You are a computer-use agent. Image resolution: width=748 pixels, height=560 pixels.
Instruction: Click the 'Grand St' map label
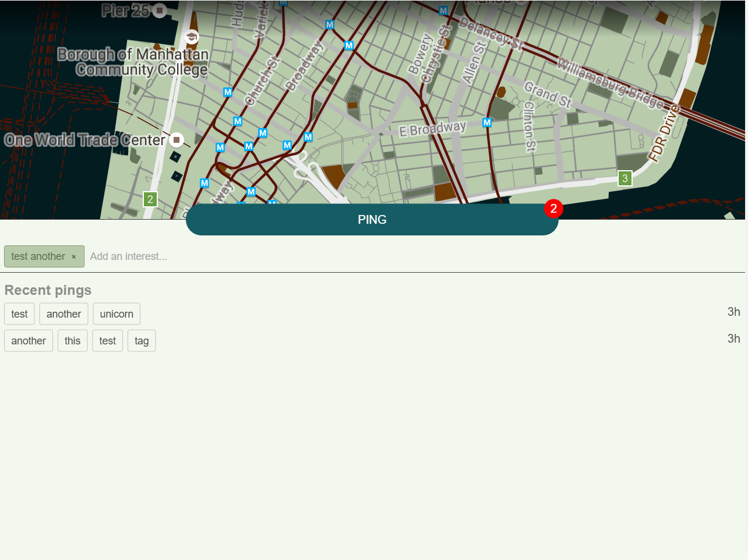548,95
